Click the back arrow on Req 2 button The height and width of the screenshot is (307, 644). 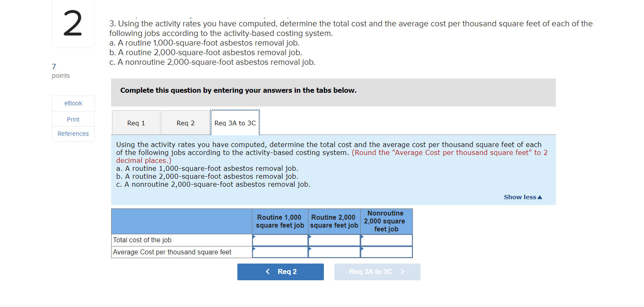(267, 271)
